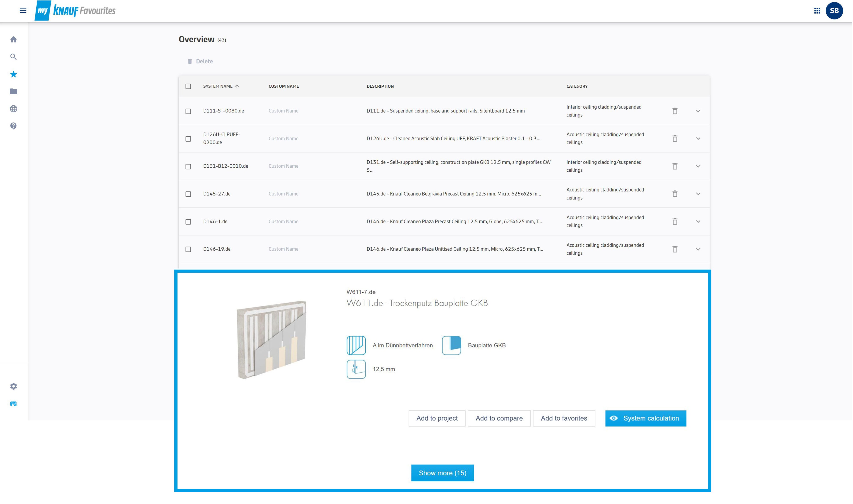The height and width of the screenshot is (504, 853).
Task: Remove D145-27.de using trash icon
Action: 675,194
